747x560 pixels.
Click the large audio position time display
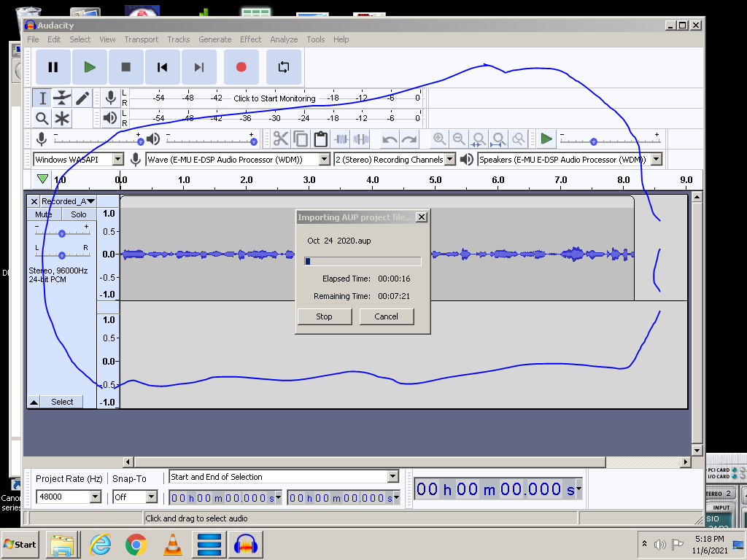pyautogui.click(x=498, y=489)
